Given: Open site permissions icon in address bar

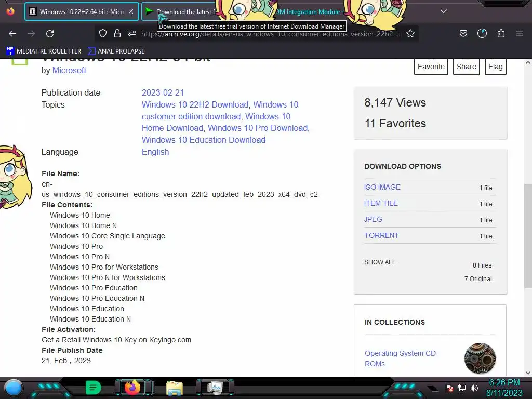Looking at the screenshot, I should (132, 33).
